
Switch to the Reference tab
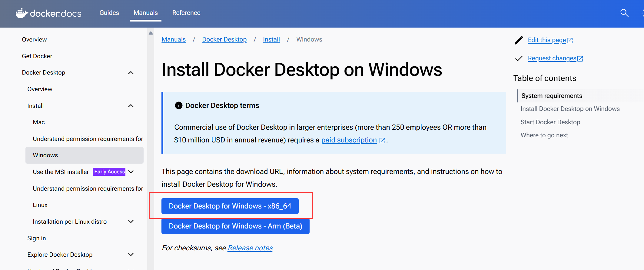(x=186, y=13)
